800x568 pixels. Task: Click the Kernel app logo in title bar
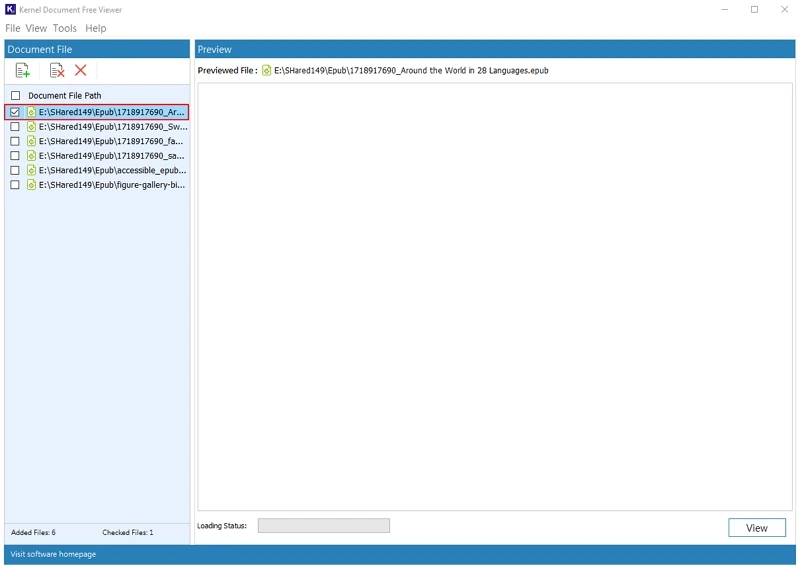pos(10,9)
